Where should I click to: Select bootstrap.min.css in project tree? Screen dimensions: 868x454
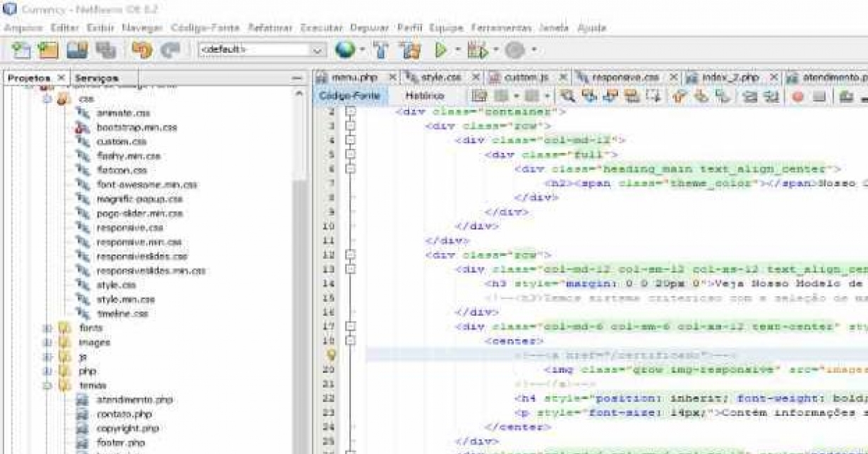pos(136,128)
